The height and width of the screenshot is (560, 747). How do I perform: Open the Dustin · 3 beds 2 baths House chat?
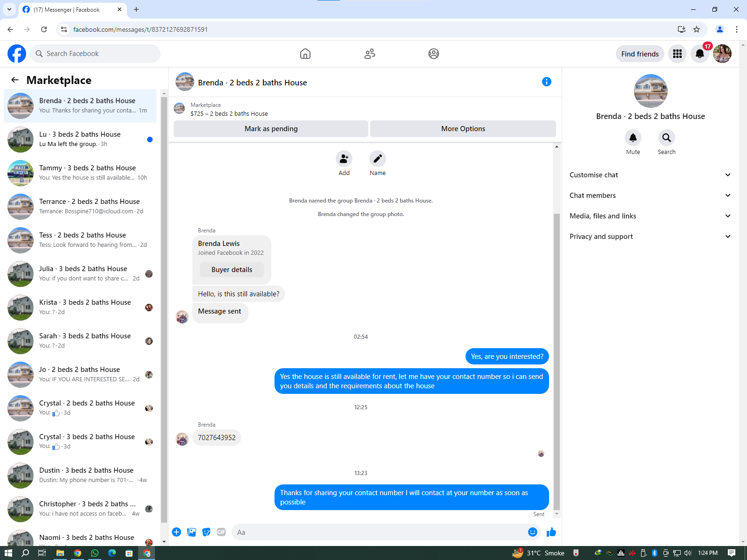80,475
